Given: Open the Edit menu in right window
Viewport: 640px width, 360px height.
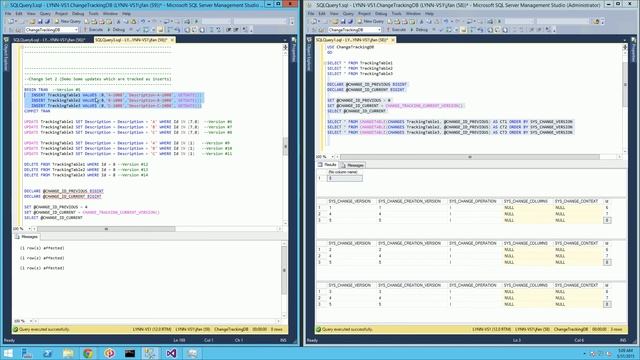Looking at the screenshot, I should (x=322, y=13).
